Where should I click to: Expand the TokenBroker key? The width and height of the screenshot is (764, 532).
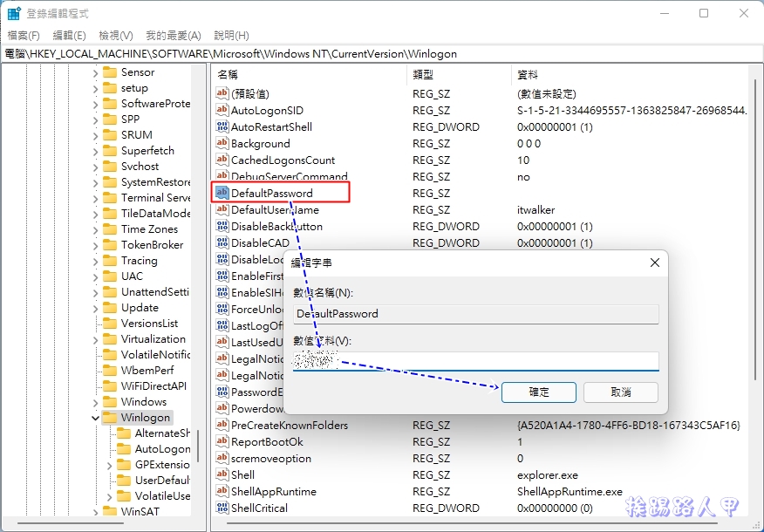[96, 246]
